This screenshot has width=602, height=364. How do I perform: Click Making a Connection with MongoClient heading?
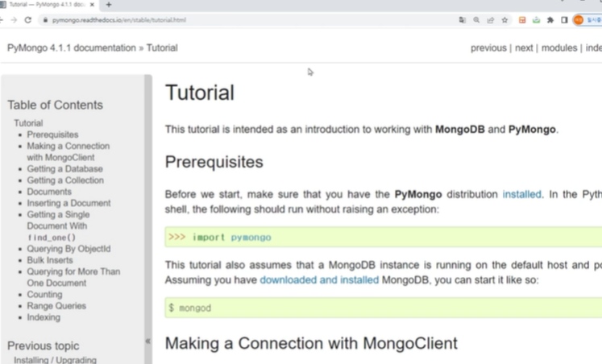click(x=311, y=343)
